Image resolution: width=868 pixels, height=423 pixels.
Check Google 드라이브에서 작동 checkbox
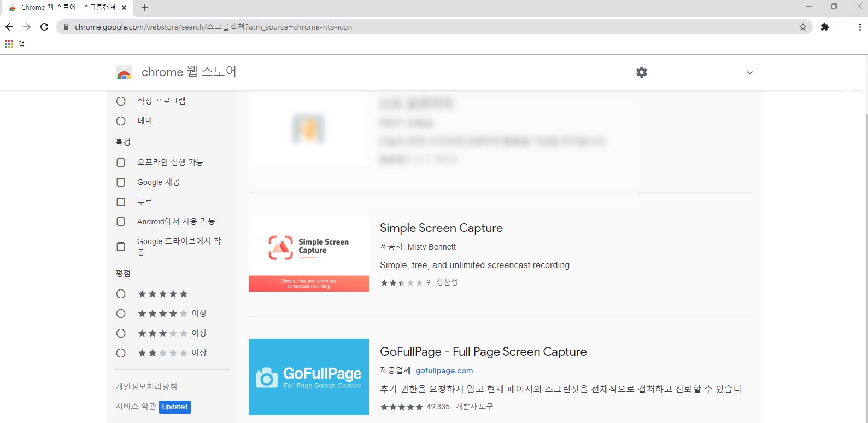click(x=121, y=247)
